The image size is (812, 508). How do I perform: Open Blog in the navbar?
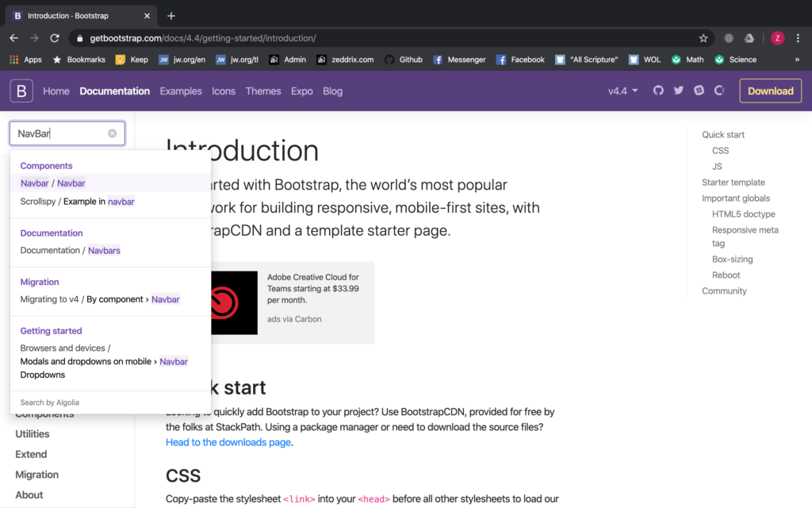pos(332,90)
